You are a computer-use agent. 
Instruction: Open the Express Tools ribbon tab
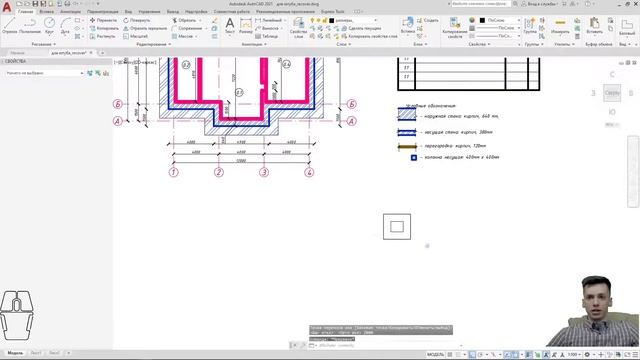click(333, 11)
